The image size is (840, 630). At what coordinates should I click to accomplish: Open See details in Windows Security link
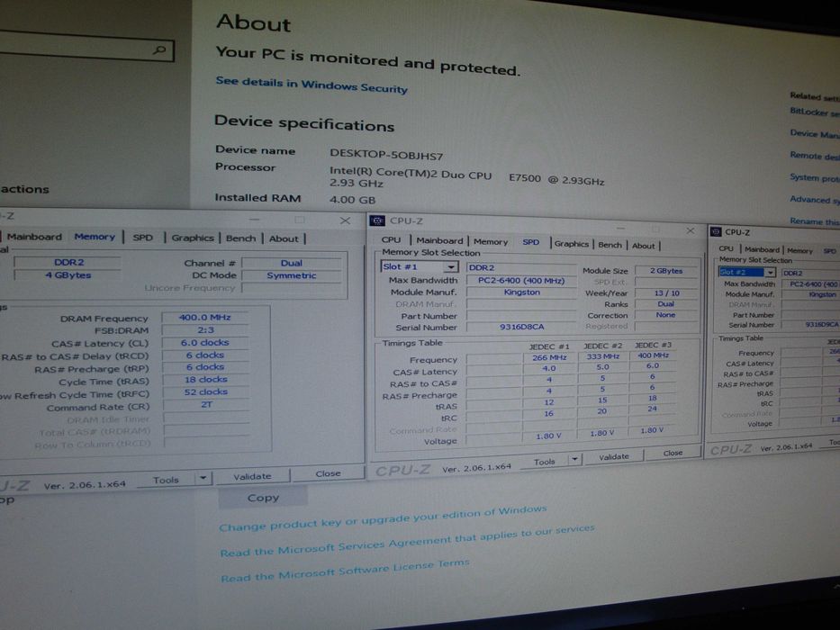pos(312,85)
